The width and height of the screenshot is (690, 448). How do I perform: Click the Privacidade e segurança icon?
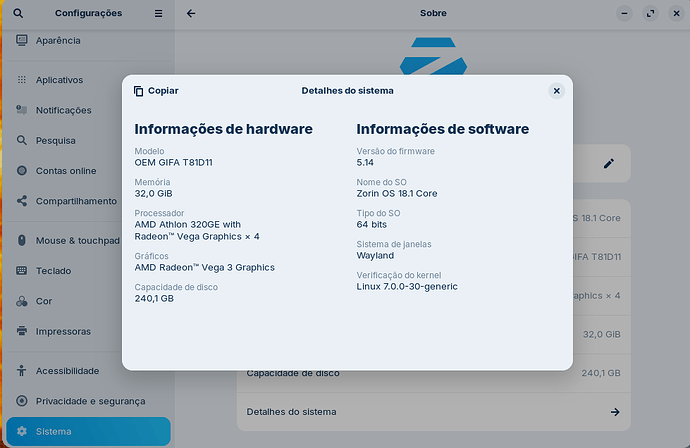click(x=22, y=401)
